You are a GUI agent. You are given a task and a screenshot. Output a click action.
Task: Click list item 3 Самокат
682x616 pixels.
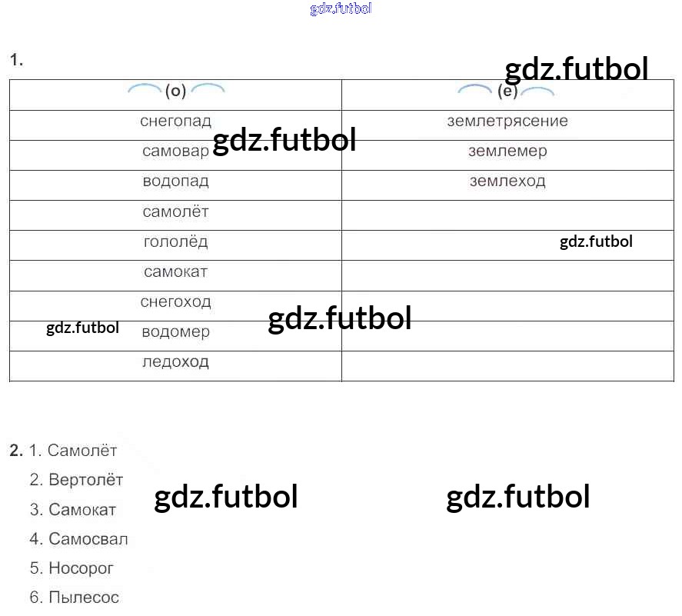tap(73, 509)
